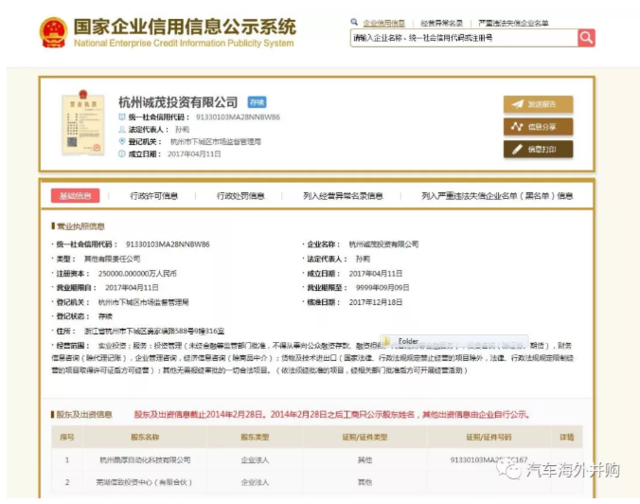Click the 证照/证件号码 column header
640x504 pixels.
click(489, 437)
